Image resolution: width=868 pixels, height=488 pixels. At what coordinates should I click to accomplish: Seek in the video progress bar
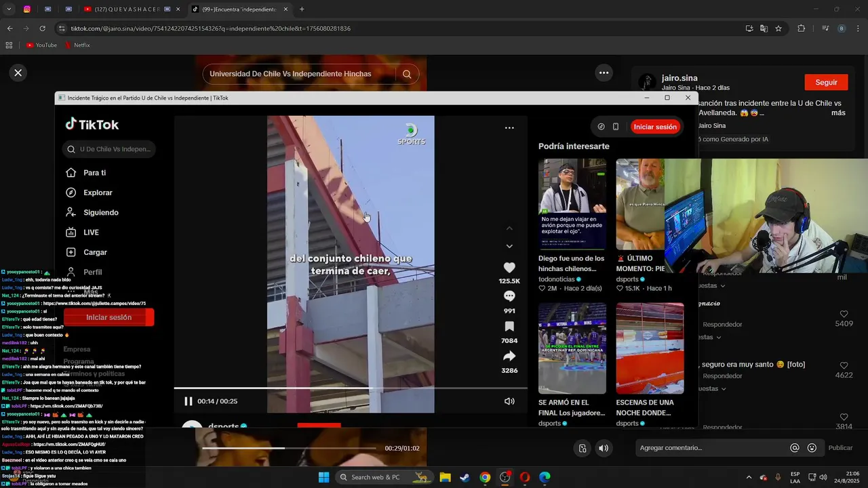click(351, 388)
